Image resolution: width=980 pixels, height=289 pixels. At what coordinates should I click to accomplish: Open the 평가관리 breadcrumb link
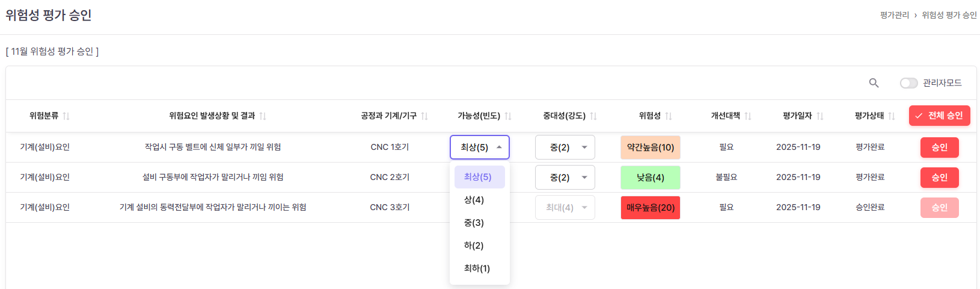(x=895, y=15)
